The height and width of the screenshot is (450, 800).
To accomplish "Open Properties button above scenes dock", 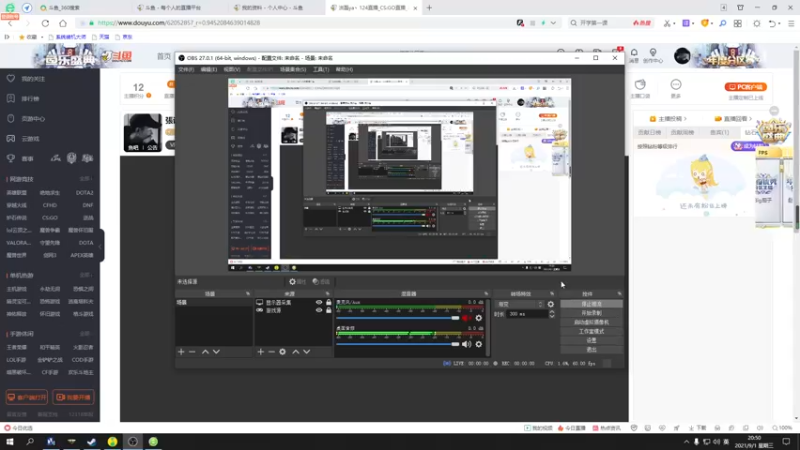I will point(297,282).
